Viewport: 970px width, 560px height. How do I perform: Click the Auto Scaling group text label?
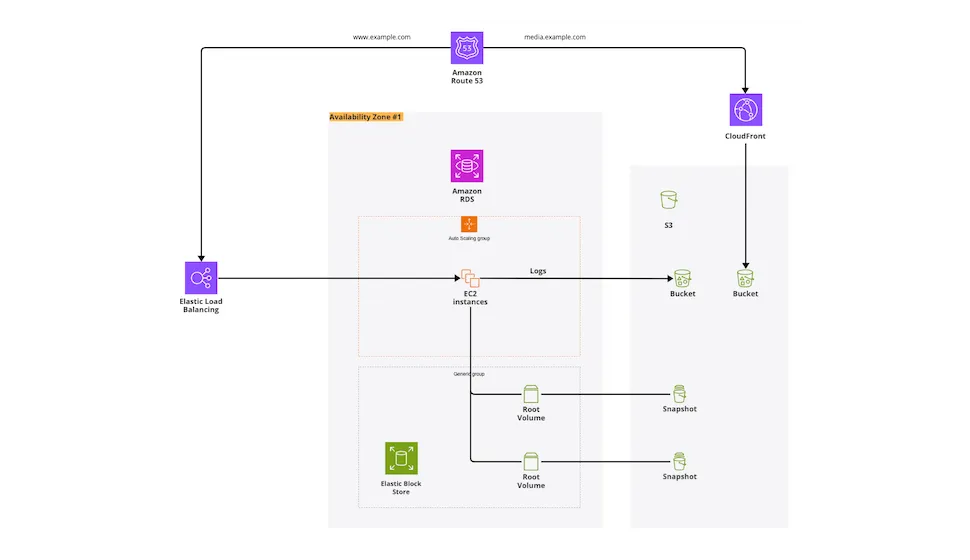point(469,239)
